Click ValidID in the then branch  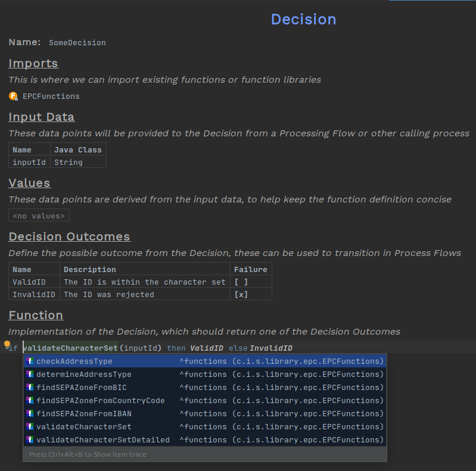pos(207,348)
